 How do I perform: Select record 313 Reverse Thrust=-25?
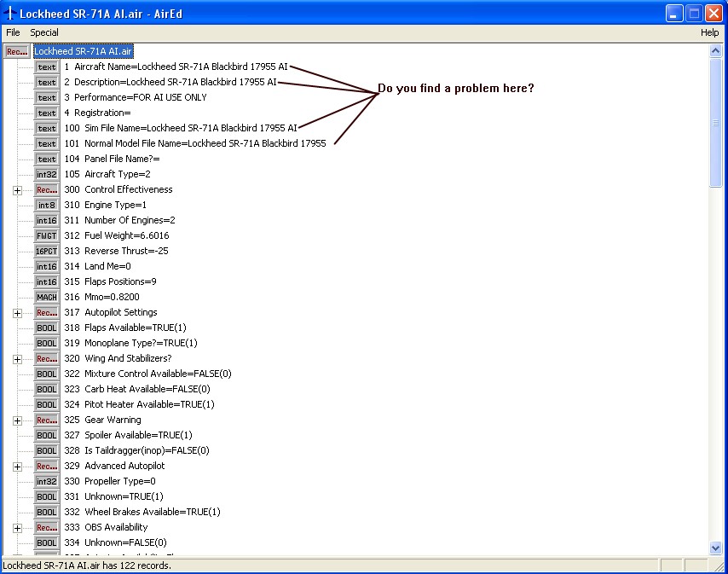[x=116, y=250]
